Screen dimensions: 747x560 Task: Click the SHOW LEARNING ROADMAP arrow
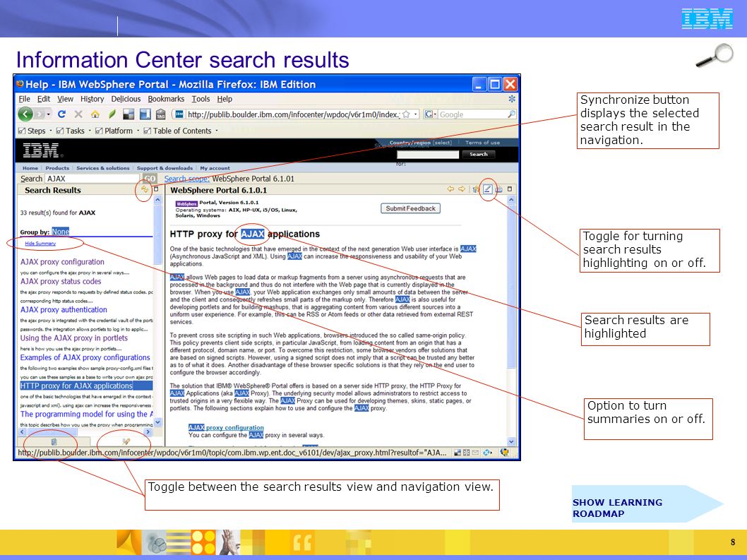(x=647, y=504)
